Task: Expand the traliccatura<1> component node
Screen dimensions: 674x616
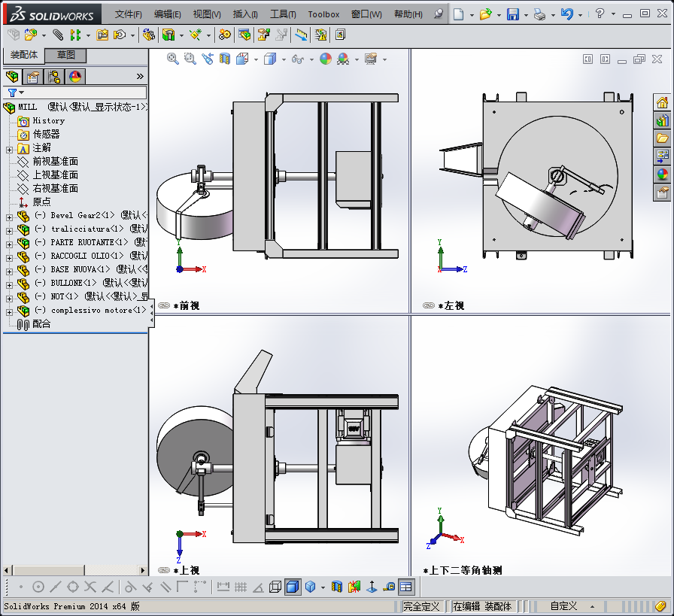Action: click(x=10, y=231)
